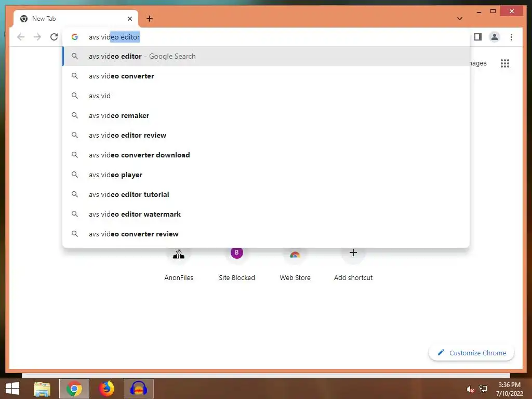
Task: Open a new tab with the plus button
Action: 150,19
